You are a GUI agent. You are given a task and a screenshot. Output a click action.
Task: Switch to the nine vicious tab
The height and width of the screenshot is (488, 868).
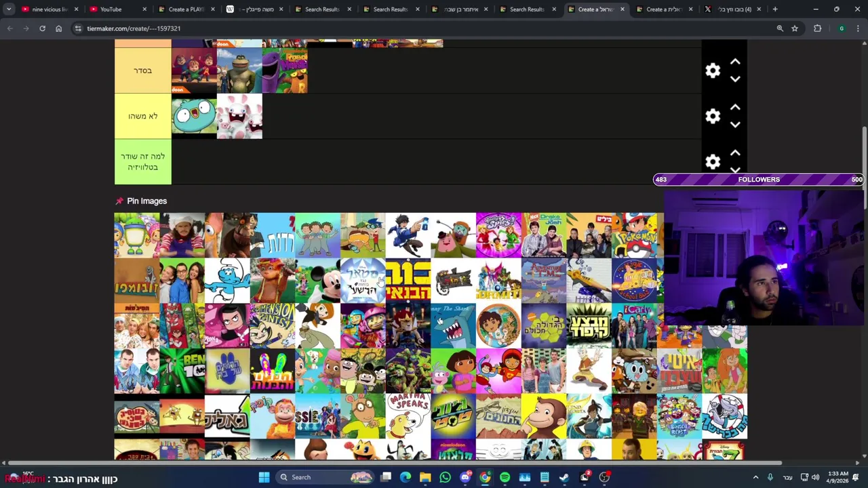pyautogui.click(x=49, y=9)
